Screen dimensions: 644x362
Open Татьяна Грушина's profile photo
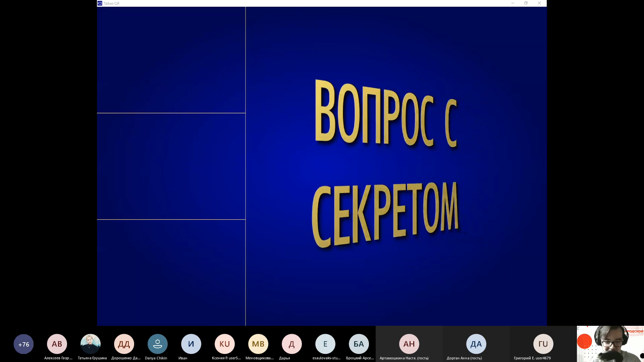point(91,344)
